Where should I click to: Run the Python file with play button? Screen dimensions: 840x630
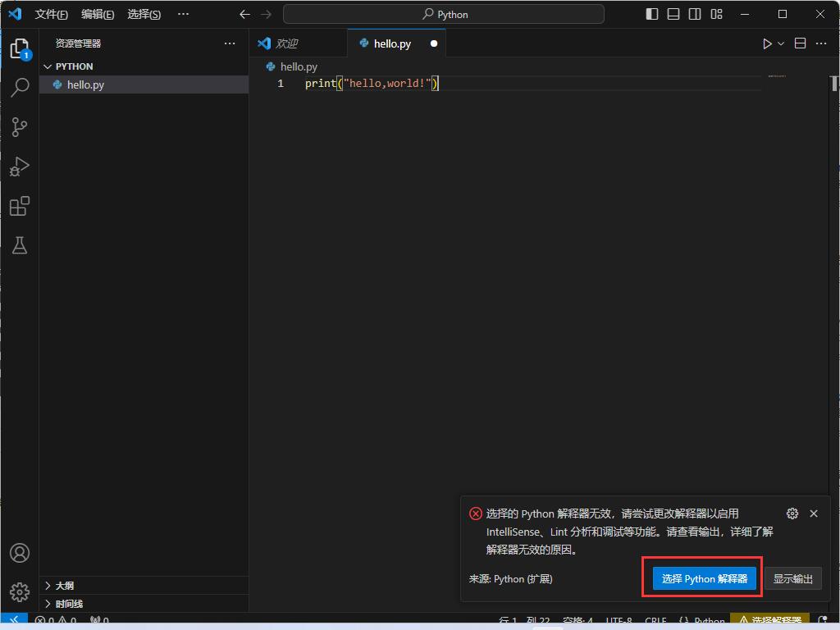(x=767, y=43)
